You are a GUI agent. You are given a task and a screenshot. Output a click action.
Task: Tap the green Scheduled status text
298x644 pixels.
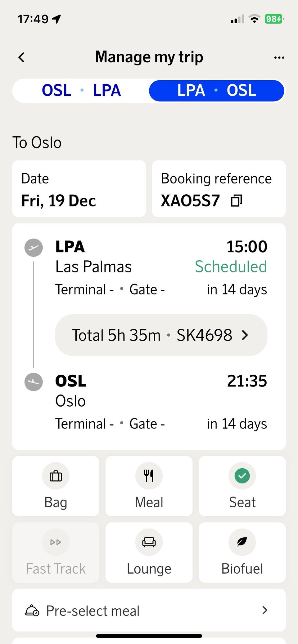click(x=231, y=267)
